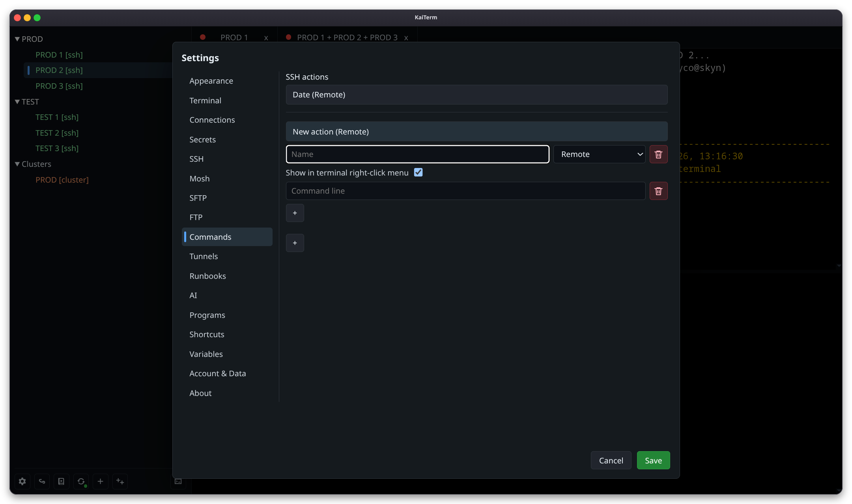Open Tunnels settings section
This screenshot has width=852, height=504.
coord(227,256)
